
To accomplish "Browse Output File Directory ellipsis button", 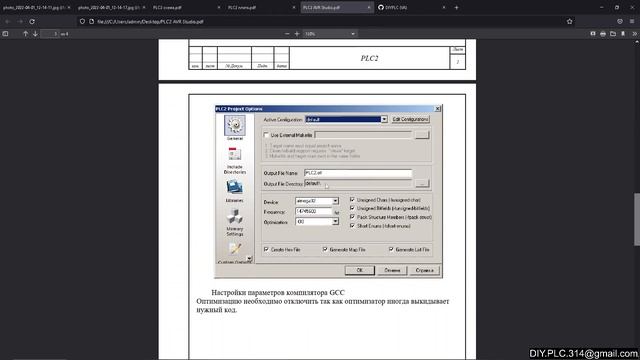I will (x=422, y=184).
